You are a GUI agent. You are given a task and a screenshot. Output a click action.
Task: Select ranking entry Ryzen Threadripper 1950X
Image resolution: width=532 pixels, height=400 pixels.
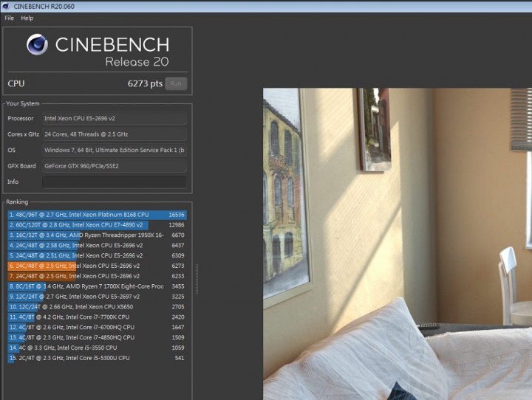click(97, 235)
